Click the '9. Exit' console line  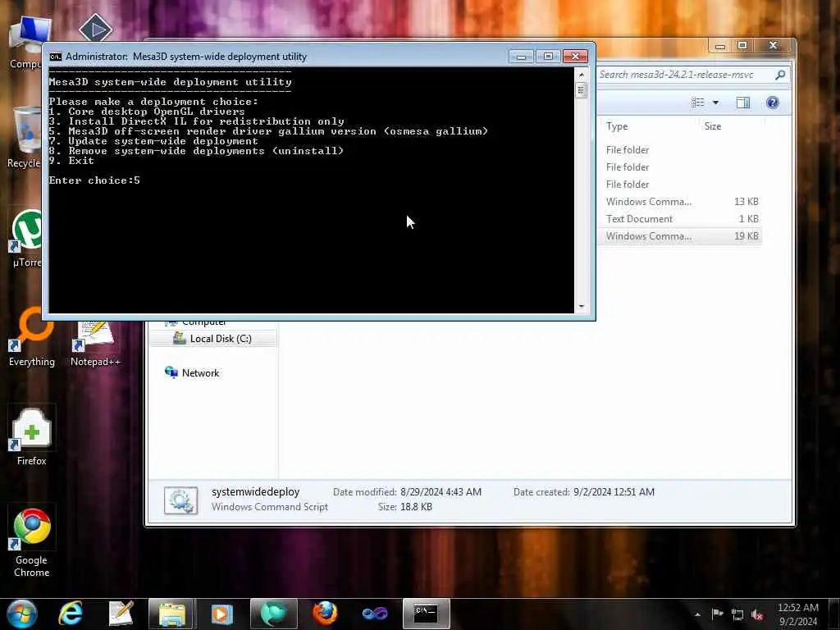click(x=71, y=161)
